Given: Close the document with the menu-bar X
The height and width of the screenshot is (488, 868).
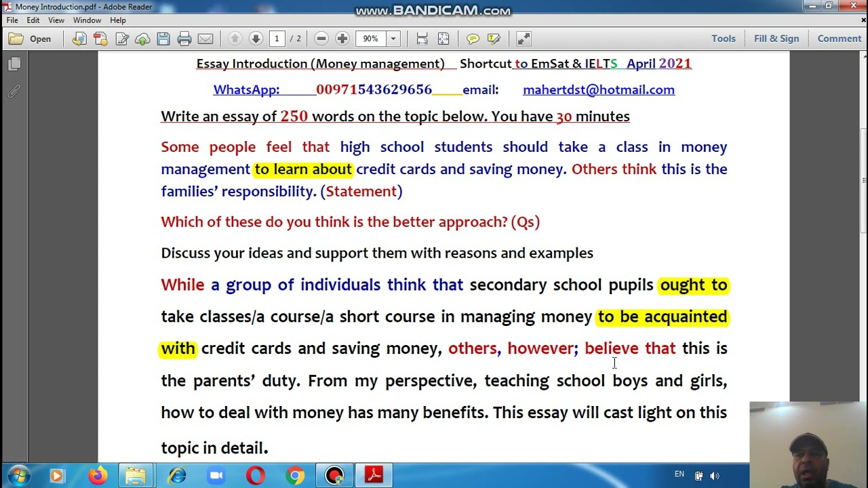Looking at the screenshot, I should (863, 20).
